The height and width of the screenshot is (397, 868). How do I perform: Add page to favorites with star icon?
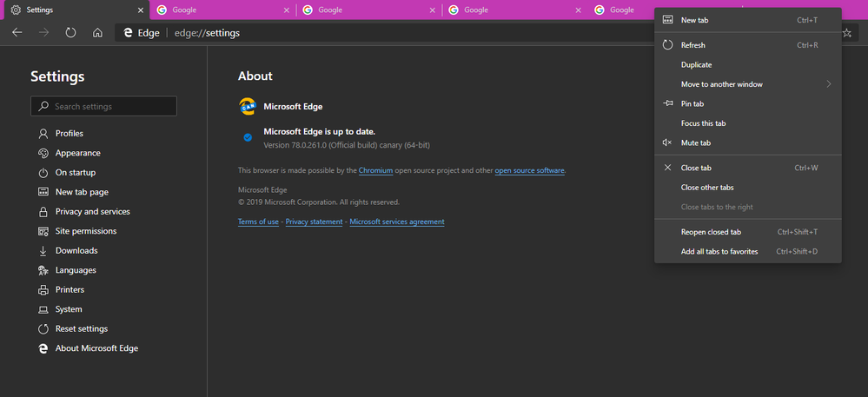(x=847, y=33)
